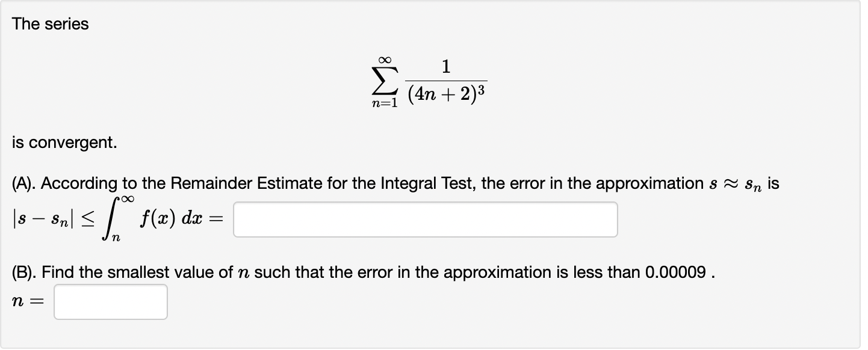
Task: Select the text 'The series'
Action: tap(49, 23)
